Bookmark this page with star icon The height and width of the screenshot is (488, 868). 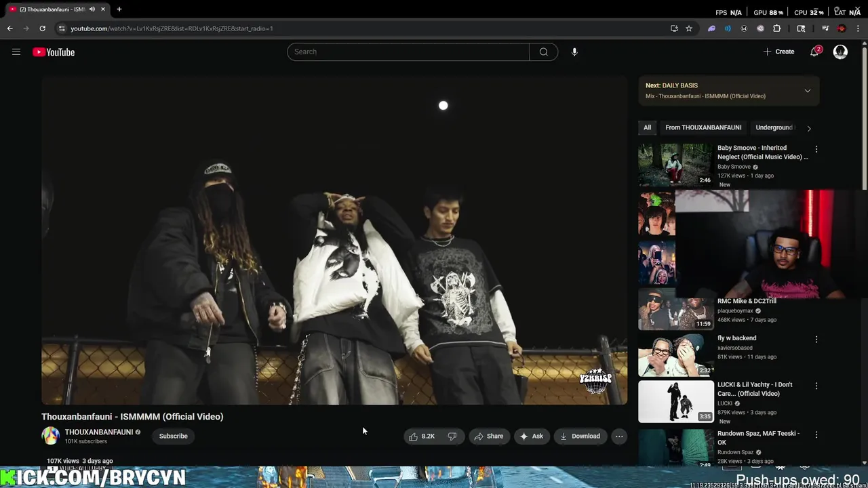(x=689, y=28)
